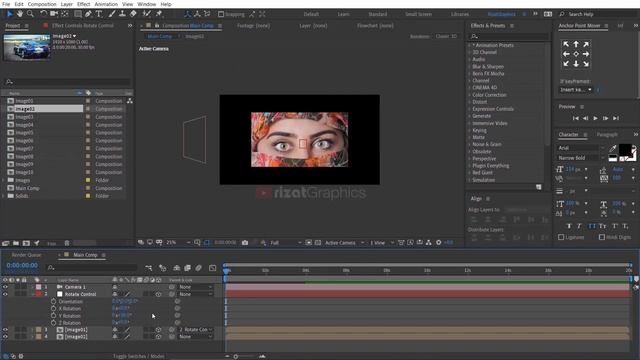Screen dimensions: 640x360
Task: Click the up arrow in Anchor Point Mover
Action: pyautogui.click(x=576, y=44)
